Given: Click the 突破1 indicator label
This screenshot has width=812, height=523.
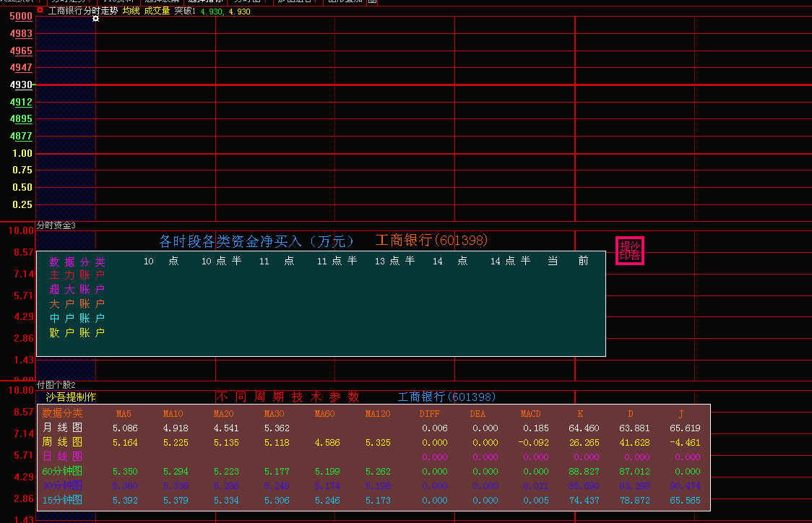Looking at the screenshot, I should 185,11.
